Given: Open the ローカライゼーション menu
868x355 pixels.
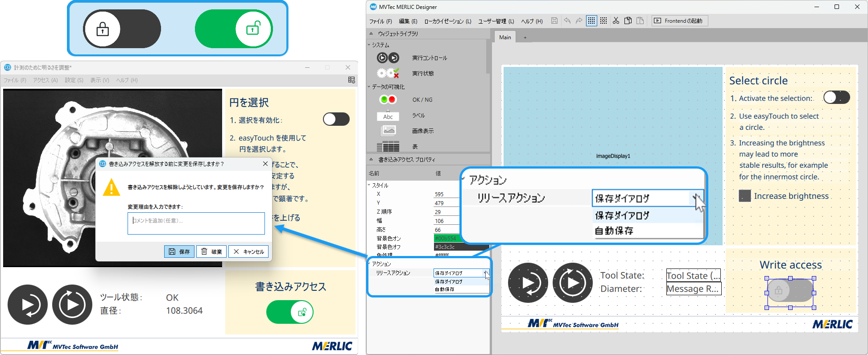Looking at the screenshot, I should tap(447, 21).
